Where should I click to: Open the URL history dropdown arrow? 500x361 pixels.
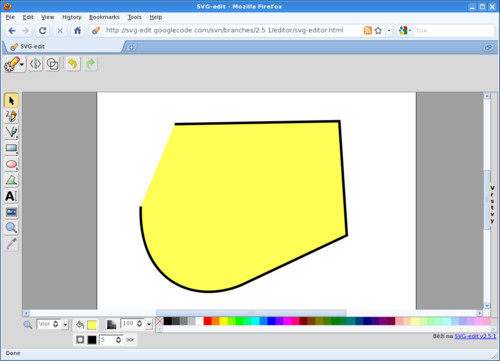click(389, 30)
